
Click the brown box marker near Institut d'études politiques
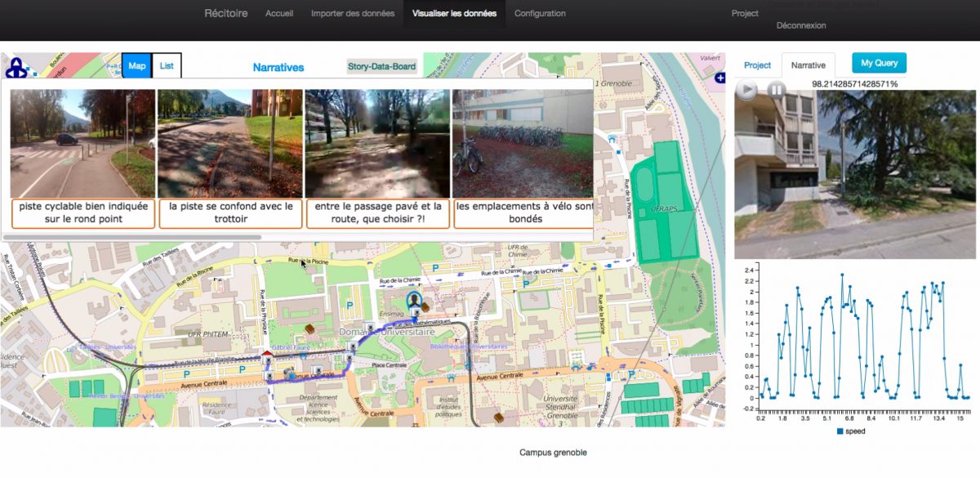pos(497,416)
